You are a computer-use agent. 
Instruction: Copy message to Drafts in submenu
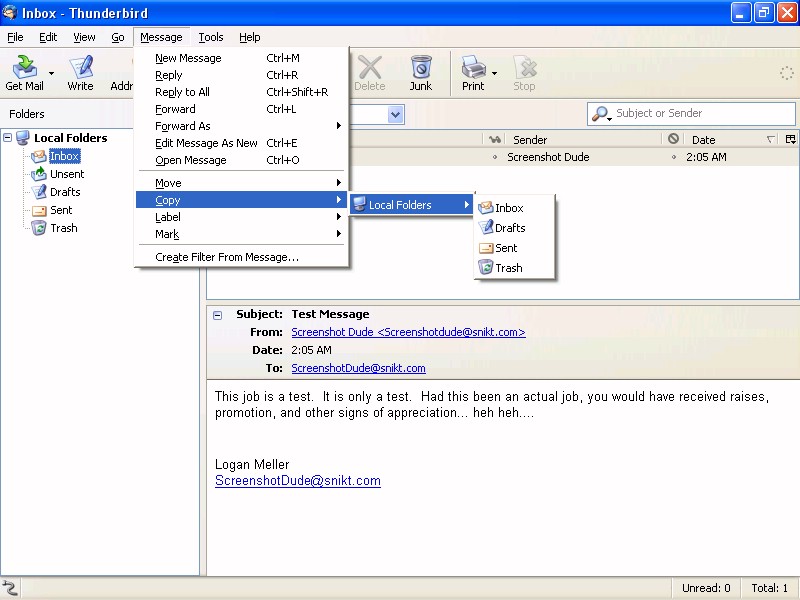click(514, 228)
